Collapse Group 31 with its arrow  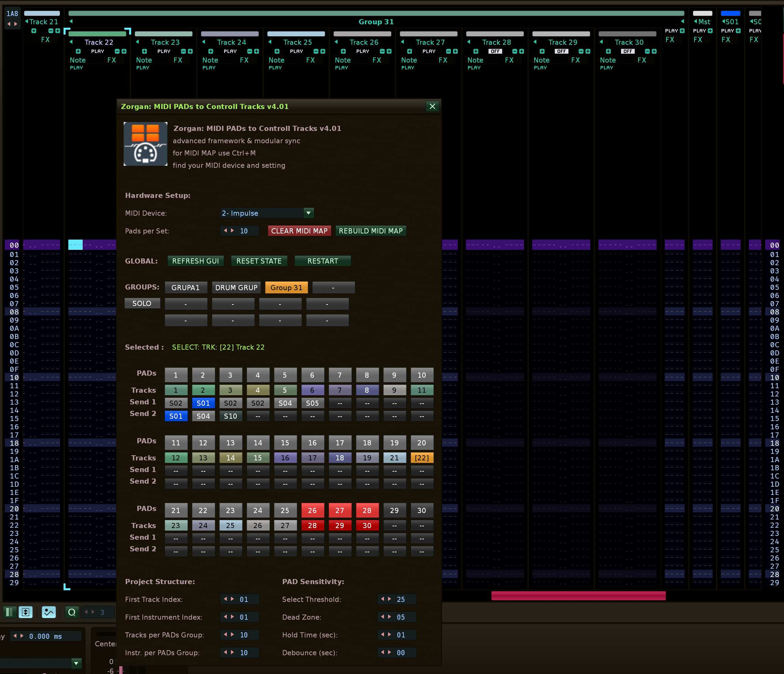71,22
